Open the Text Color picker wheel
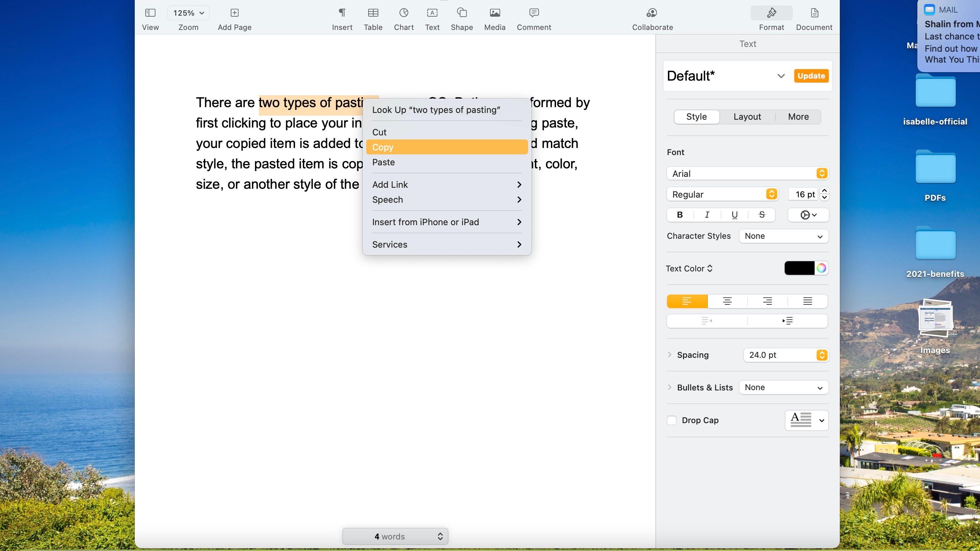The height and width of the screenshot is (551, 980). [821, 268]
